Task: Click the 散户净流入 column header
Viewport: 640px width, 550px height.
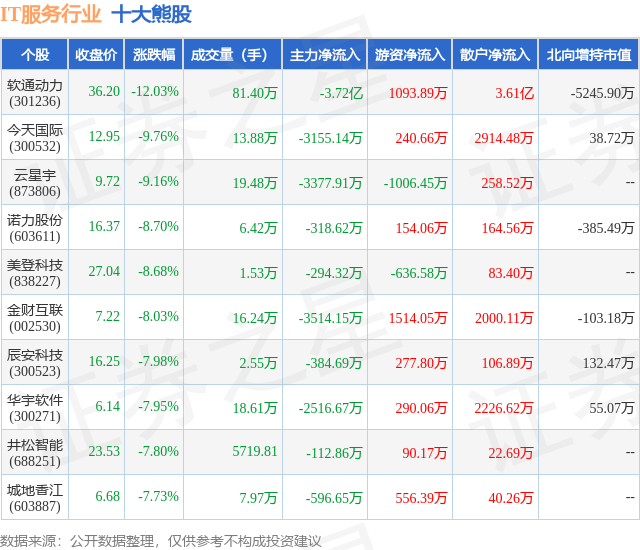Action: 495,55
